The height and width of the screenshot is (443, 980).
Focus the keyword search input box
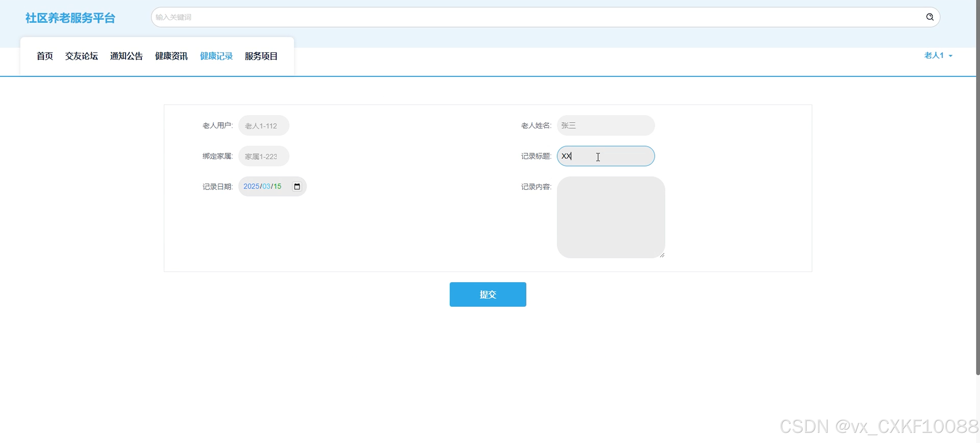pos(533,17)
